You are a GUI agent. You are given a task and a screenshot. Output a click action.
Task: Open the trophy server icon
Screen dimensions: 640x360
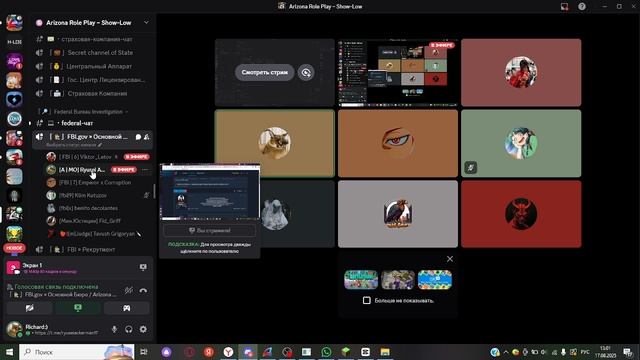point(14,233)
